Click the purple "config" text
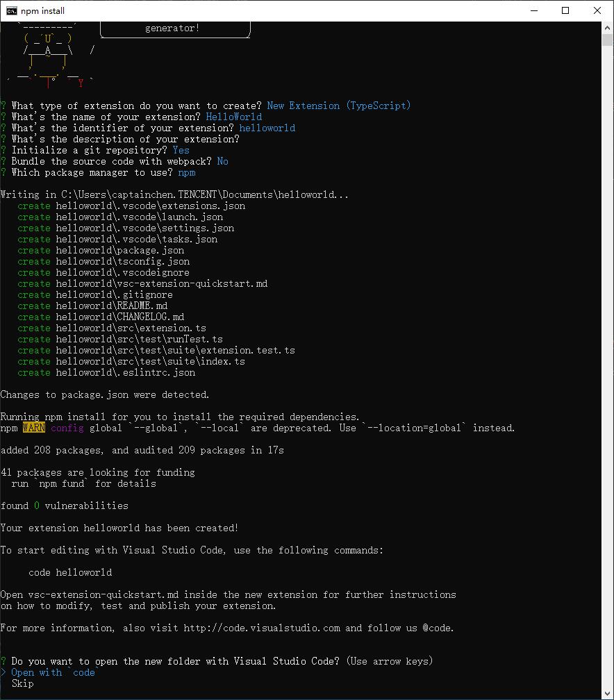Image resolution: width=614 pixels, height=700 pixels. click(x=67, y=428)
